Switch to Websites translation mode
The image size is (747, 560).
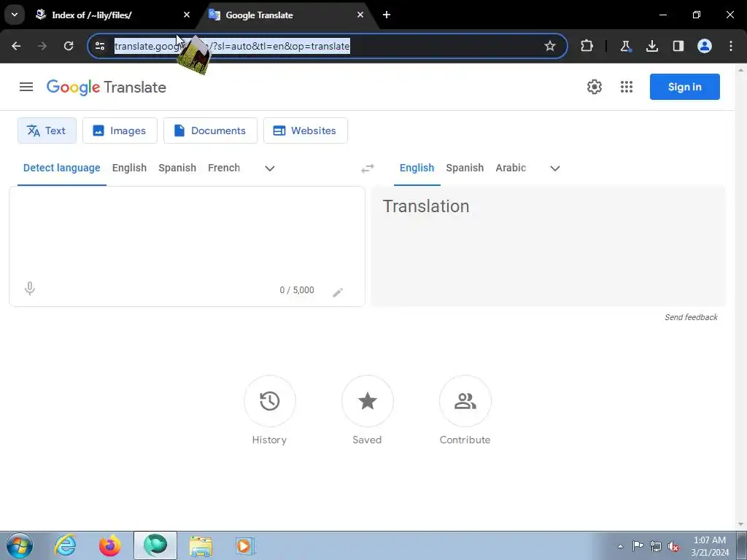[306, 131]
